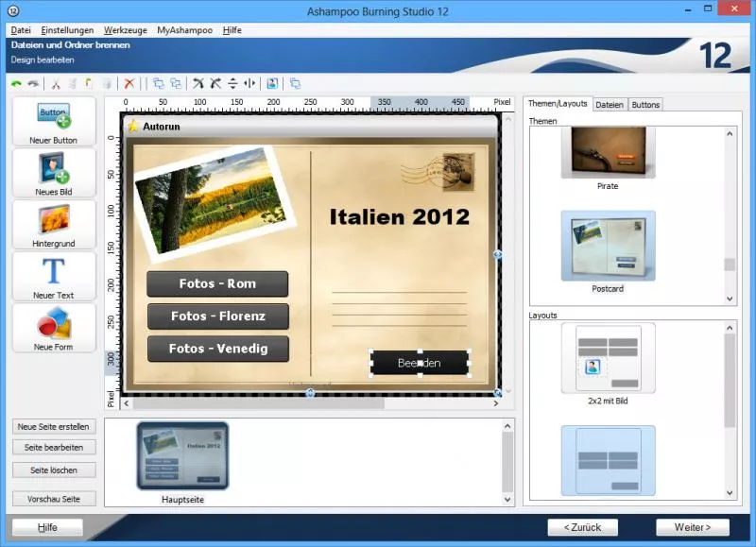
Task: Open the Hilfe menu
Action: pos(232,30)
